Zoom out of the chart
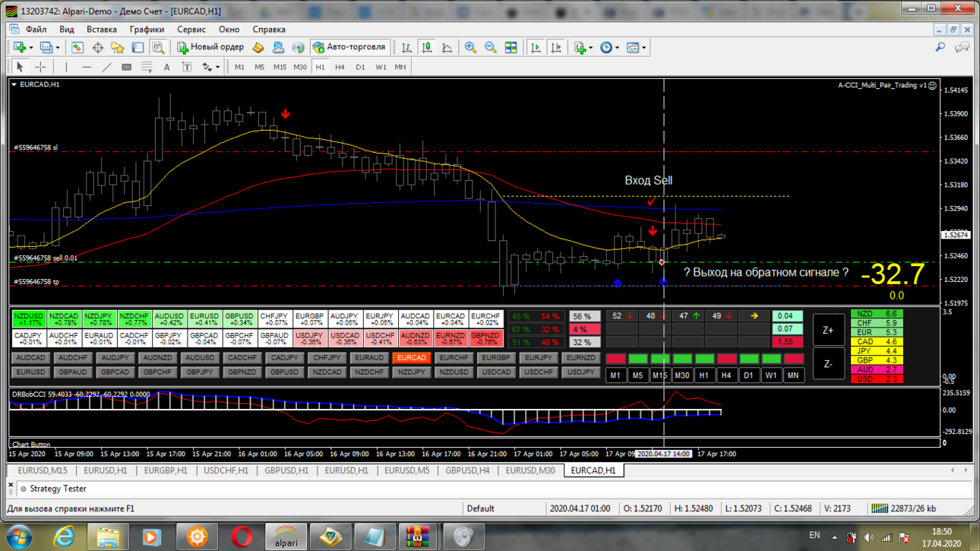This screenshot has height=551, width=980. (x=491, y=47)
